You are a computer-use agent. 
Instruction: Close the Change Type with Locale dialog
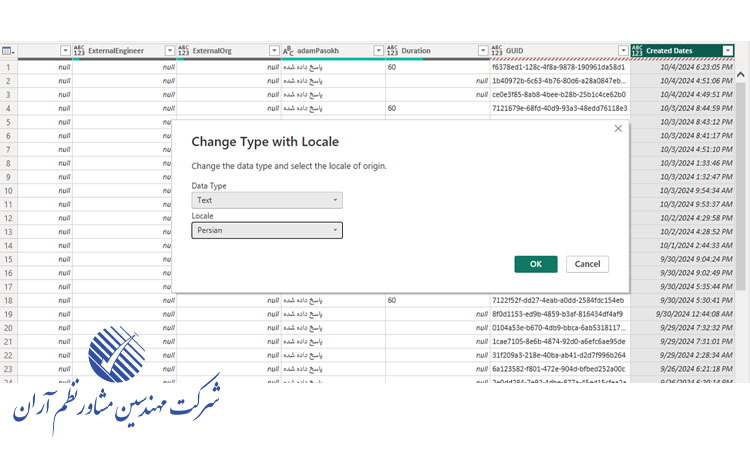pos(618,129)
